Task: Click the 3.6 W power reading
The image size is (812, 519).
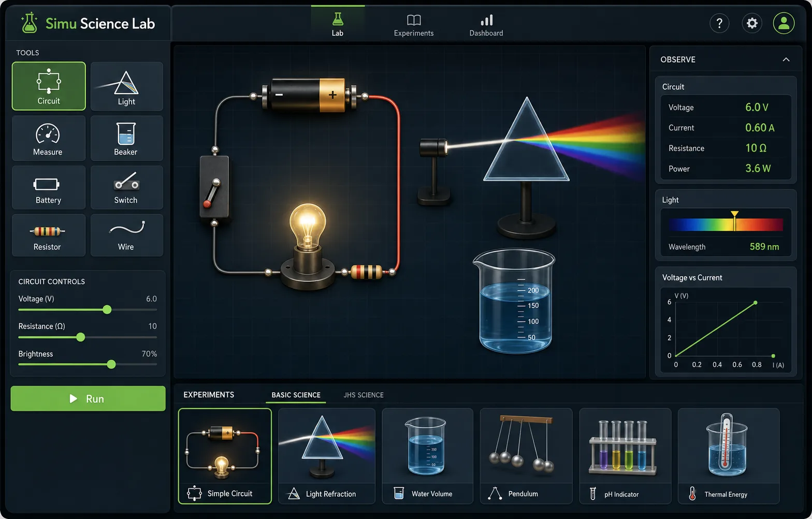Action: click(x=758, y=168)
